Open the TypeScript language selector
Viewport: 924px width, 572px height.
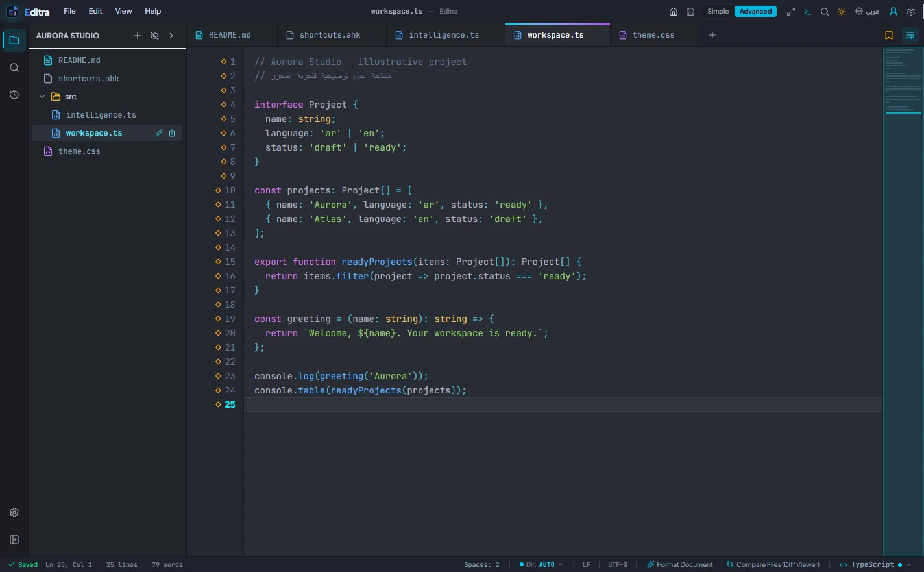click(x=875, y=565)
